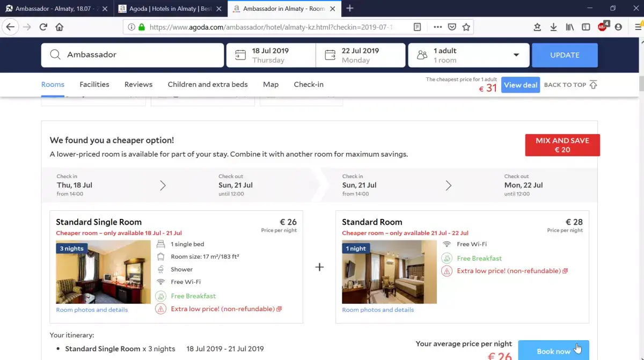Click the Standard Single Room photo thumbnail

[103, 272]
